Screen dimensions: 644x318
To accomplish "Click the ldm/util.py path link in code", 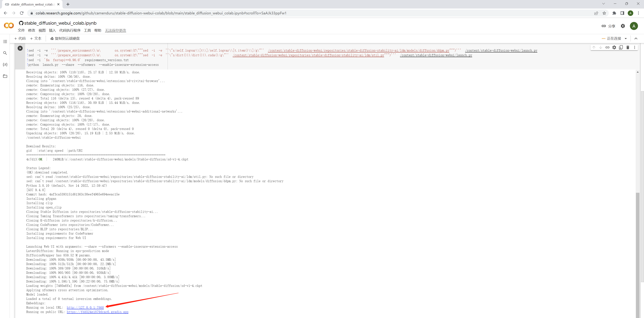I will [308, 55].
